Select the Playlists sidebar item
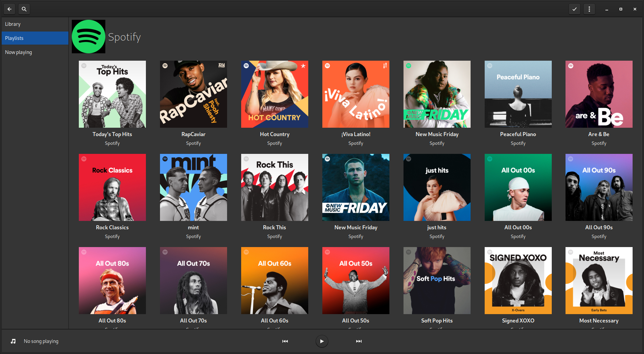This screenshot has width=644, height=354. [35, 38]
